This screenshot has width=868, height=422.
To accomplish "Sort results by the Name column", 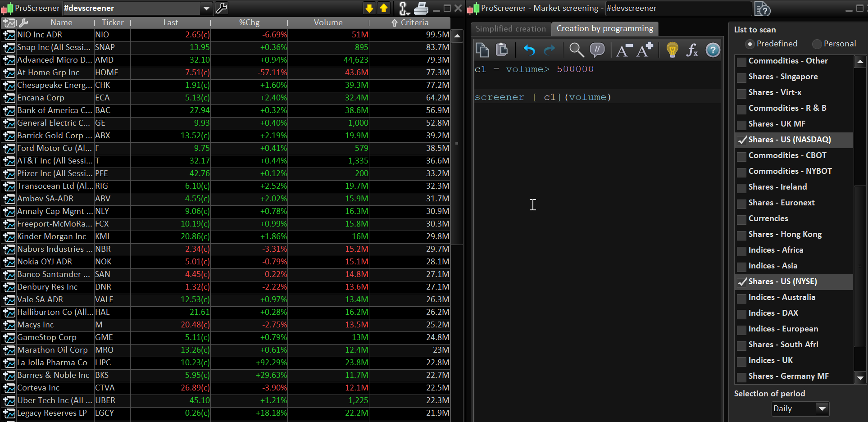I will click(x=61, y=23).
